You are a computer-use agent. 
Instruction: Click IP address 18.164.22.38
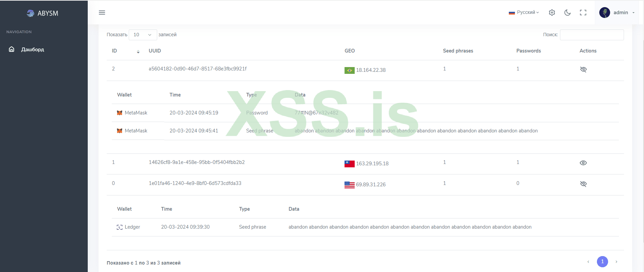point(371,70)
